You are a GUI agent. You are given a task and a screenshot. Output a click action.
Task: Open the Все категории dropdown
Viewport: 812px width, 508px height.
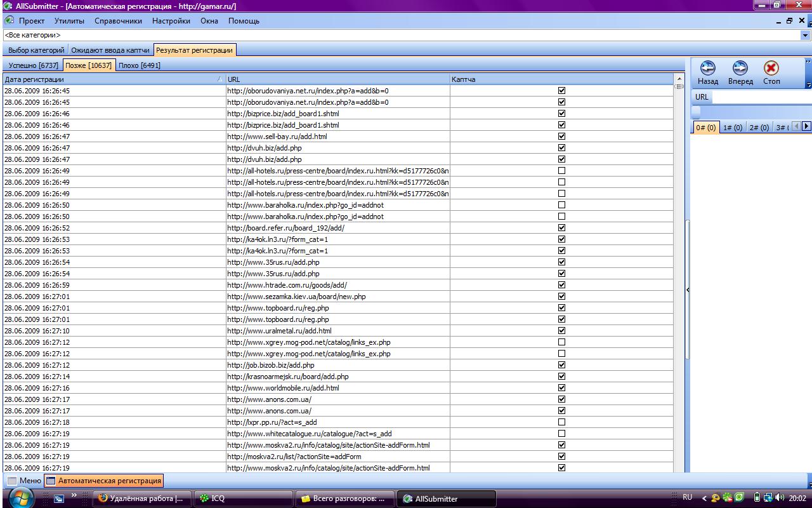pos(806,36)
